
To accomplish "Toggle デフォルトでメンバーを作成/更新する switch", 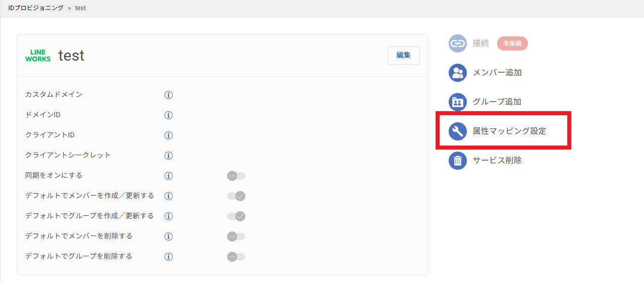I will [x=236, y=196].
